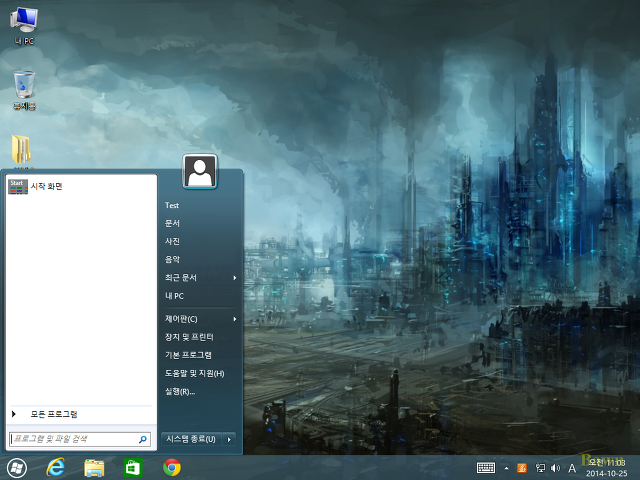Screen dimensions: 640x480
Task: Open 도움말 및 지원(H)
Action: pyautogui.click(x=195, y=373)
